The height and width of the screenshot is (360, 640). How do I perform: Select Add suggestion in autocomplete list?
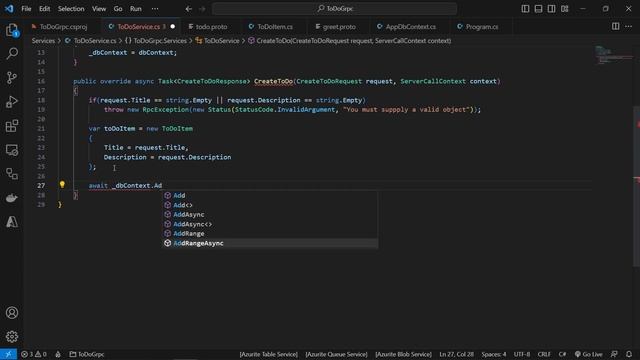coord(270,196)
